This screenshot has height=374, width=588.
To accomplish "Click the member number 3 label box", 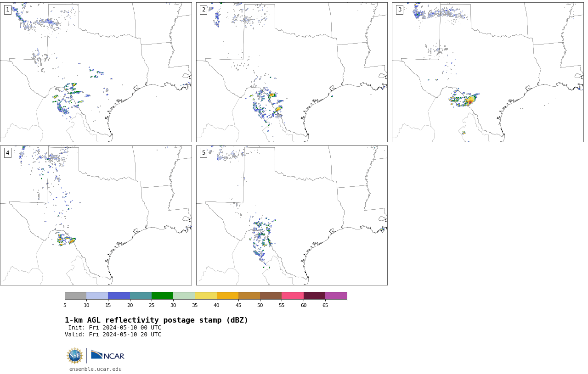I will point(399,10).
